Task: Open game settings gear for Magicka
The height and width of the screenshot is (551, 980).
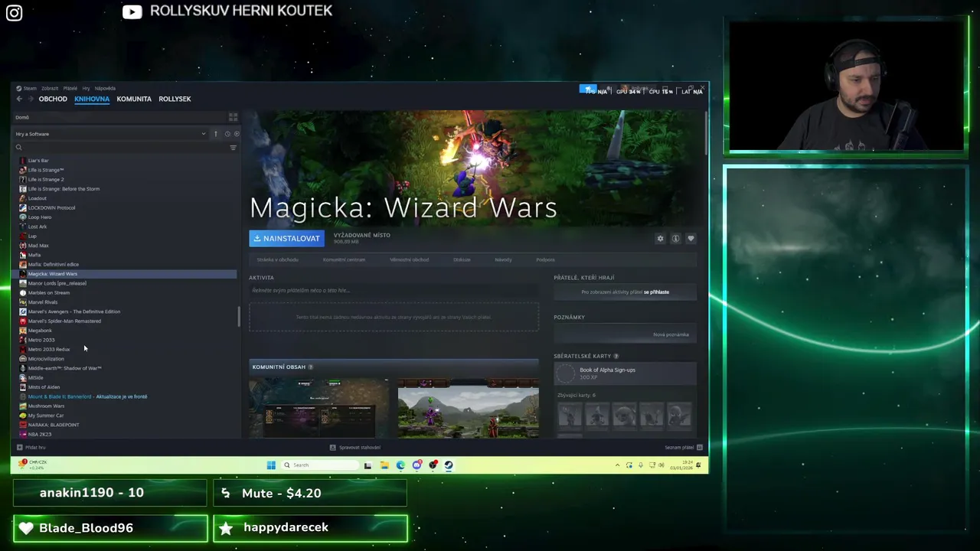Action: pyautogui.click(x=660, y=239)
